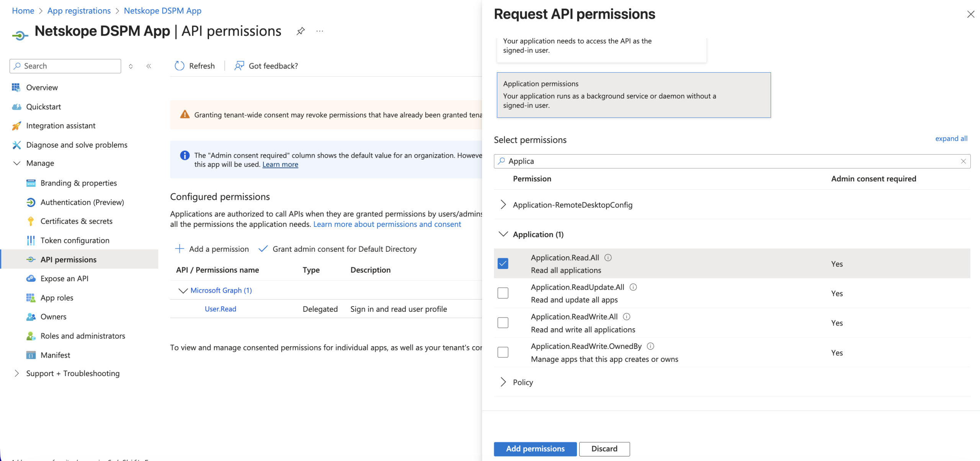Image resolution: width=980 pixels, height=461 pixels.
Task: Go to Certificates & secrets
Action: (x=76, y=221)
